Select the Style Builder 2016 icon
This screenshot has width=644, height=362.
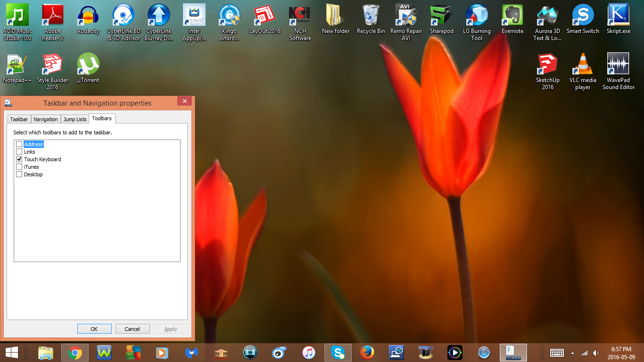click(53, 71)
